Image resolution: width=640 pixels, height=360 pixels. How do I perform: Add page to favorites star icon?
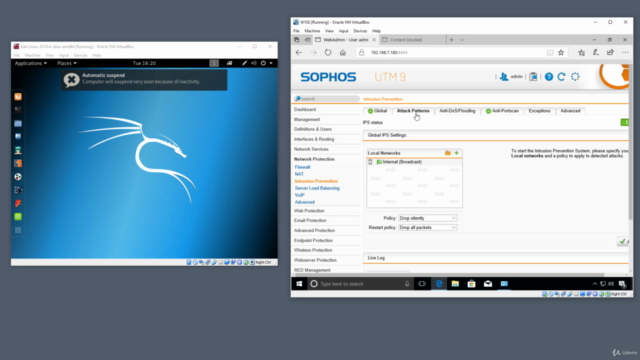click(x=561, y=53)
